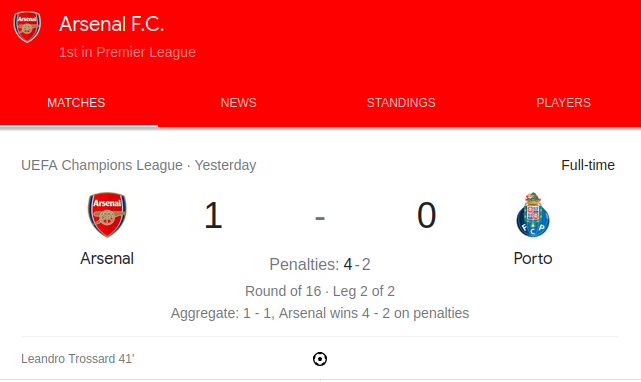Click the goal ball icon beside Trossard

point(320,359)
